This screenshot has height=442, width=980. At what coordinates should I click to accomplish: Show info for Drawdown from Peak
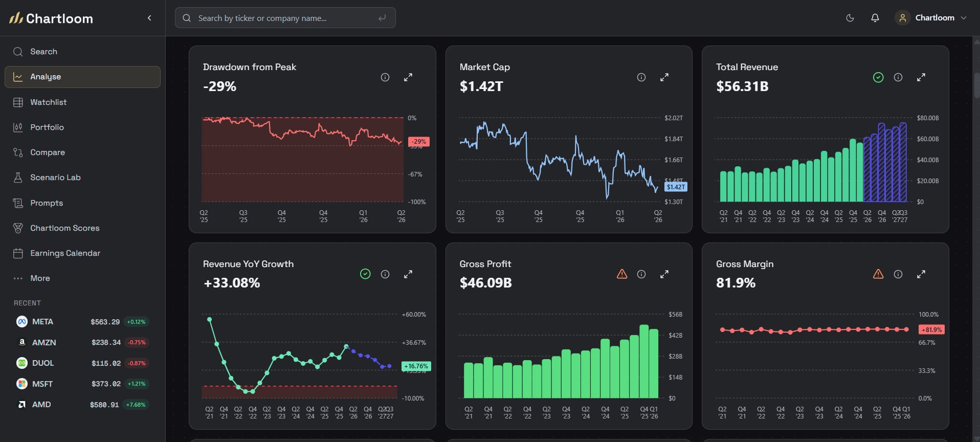click(385, 77)
